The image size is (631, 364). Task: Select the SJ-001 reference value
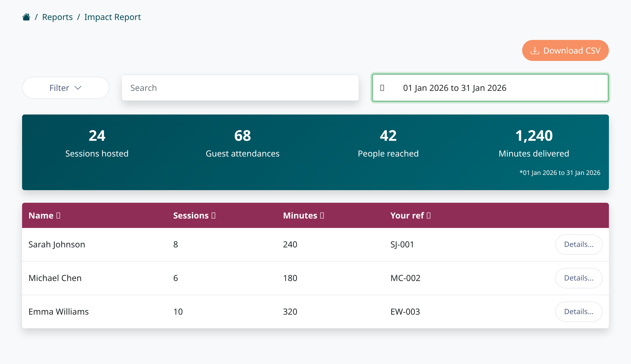(402, 245)
